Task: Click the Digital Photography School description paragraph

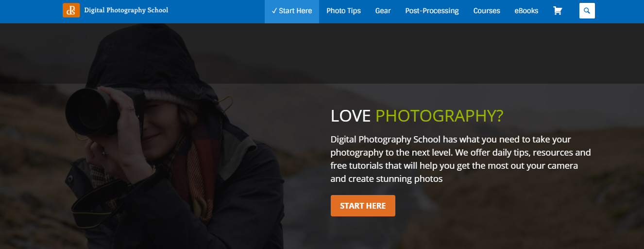Action: pos(460,159)
